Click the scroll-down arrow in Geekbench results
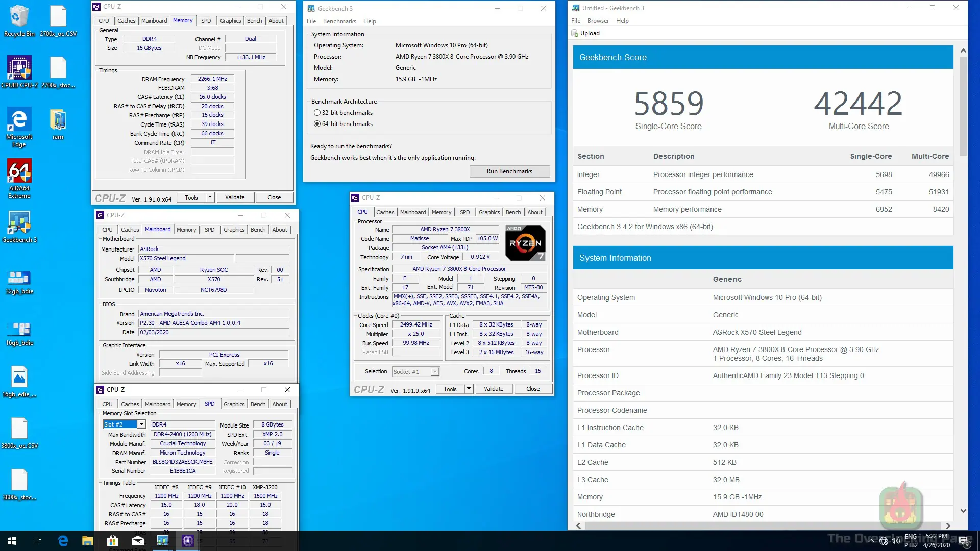Viewport: 980px width, 551px height. click(963, 510)
